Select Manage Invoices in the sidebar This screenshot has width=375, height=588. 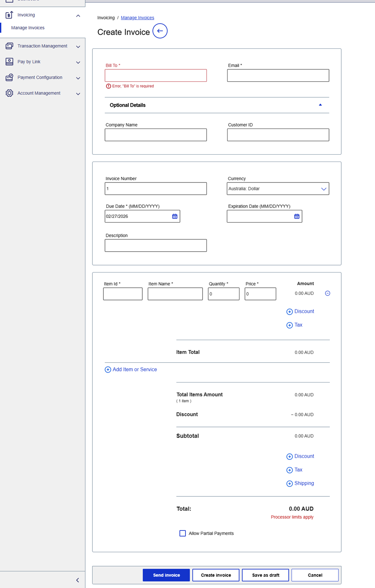tap(28, 28)
